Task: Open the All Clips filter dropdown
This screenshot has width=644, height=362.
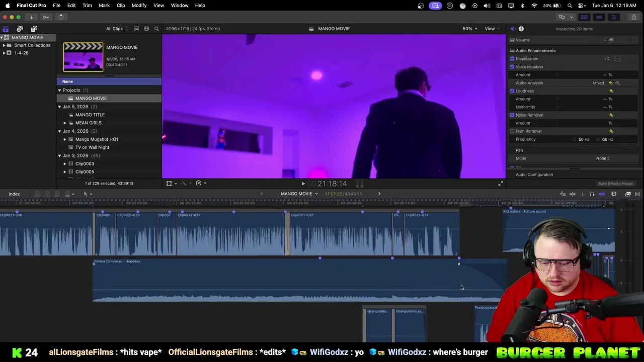Action: click(x=117, y=29)
